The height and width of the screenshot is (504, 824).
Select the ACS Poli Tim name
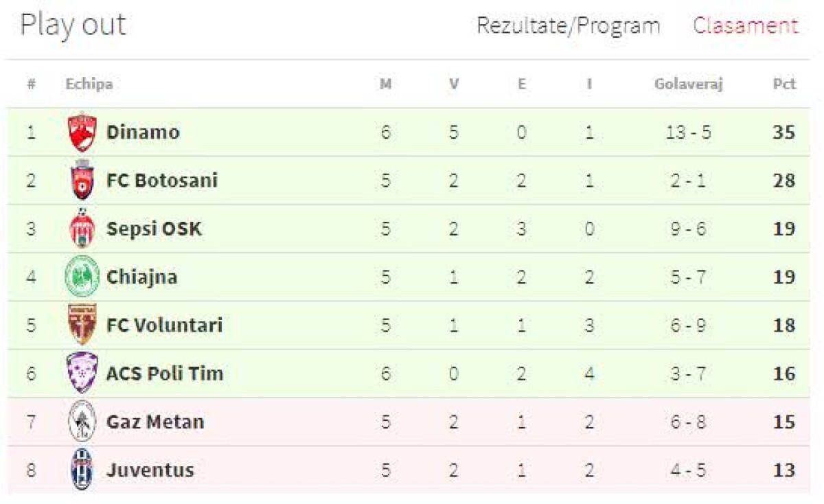[x=165, y=374]
